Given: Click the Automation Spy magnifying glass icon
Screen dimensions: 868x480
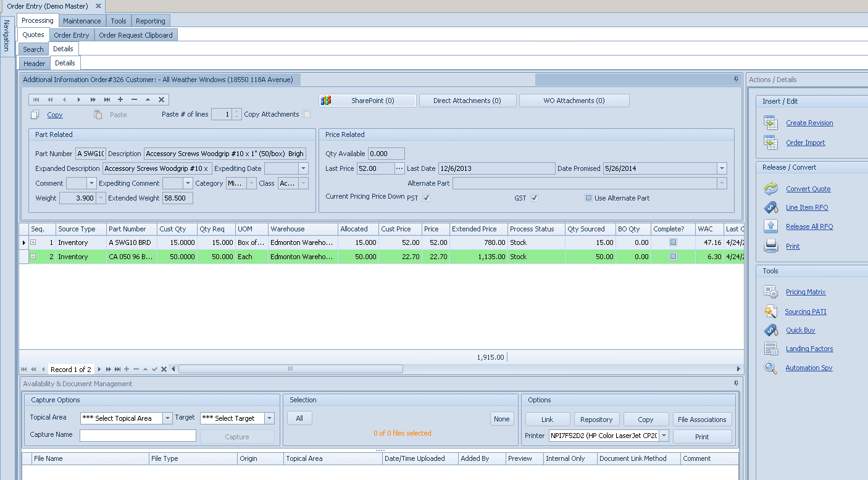Looking at the screenshot, I should (x=770, y=367).
